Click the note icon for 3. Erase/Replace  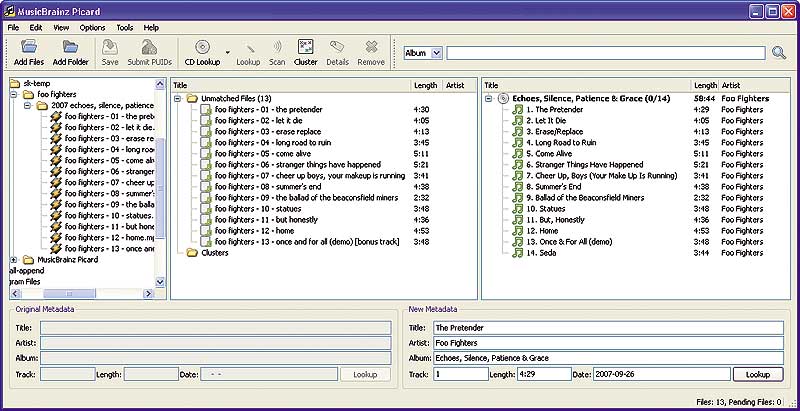click(517, 132)
